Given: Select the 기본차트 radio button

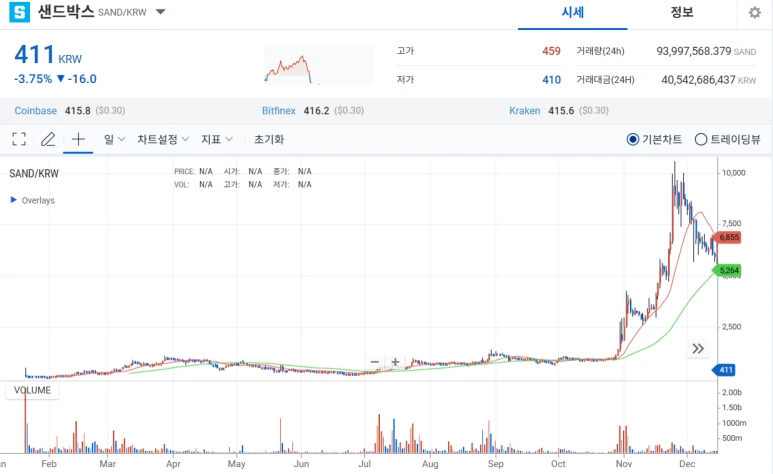Looking at the screenshot, I should point(632,140).
